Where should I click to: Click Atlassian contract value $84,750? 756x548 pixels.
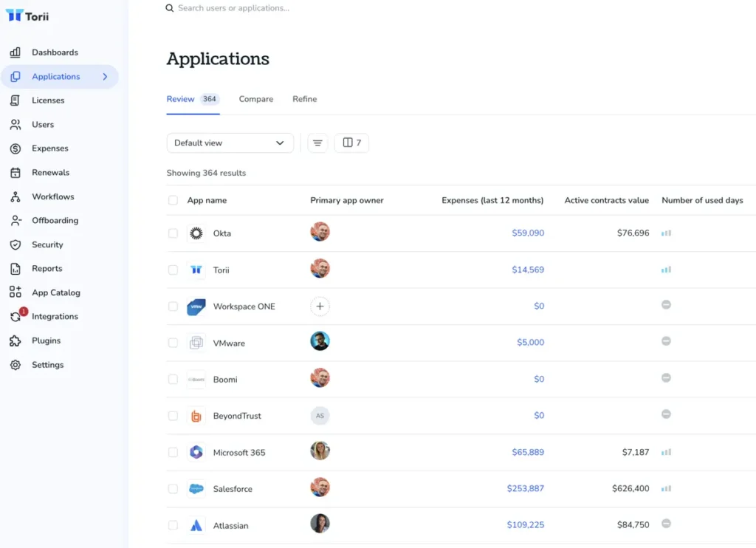click(633, 525)
